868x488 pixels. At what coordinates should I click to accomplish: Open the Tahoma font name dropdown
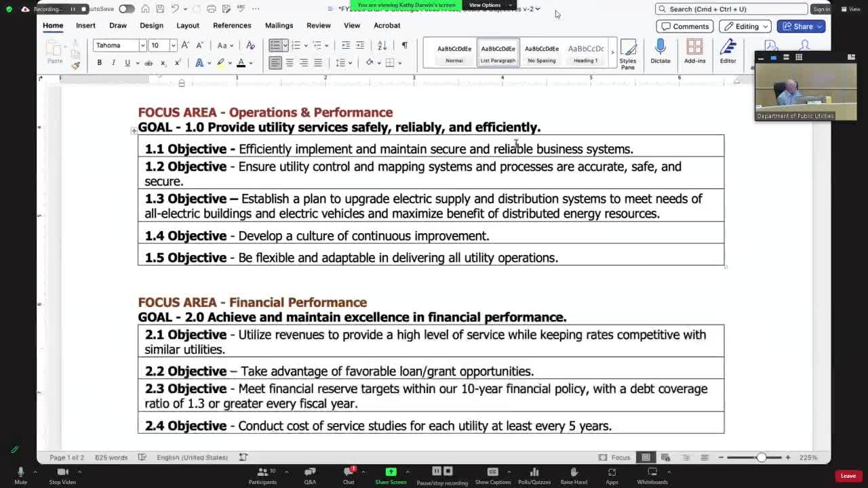(142, 45)
